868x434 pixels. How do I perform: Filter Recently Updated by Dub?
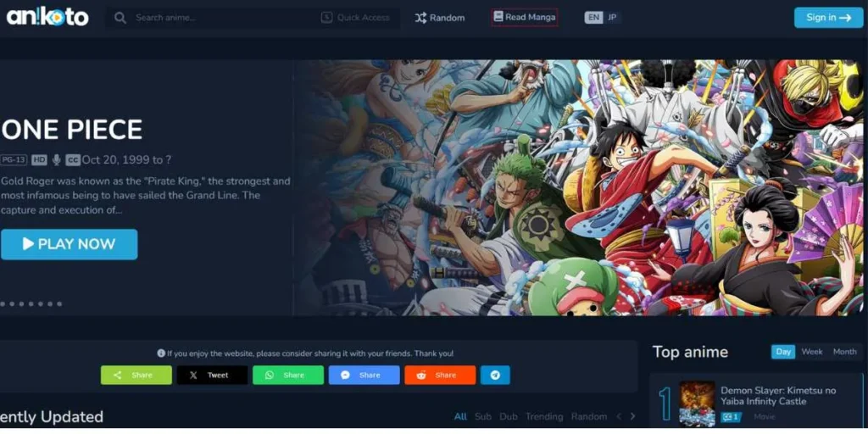[509, 416]
